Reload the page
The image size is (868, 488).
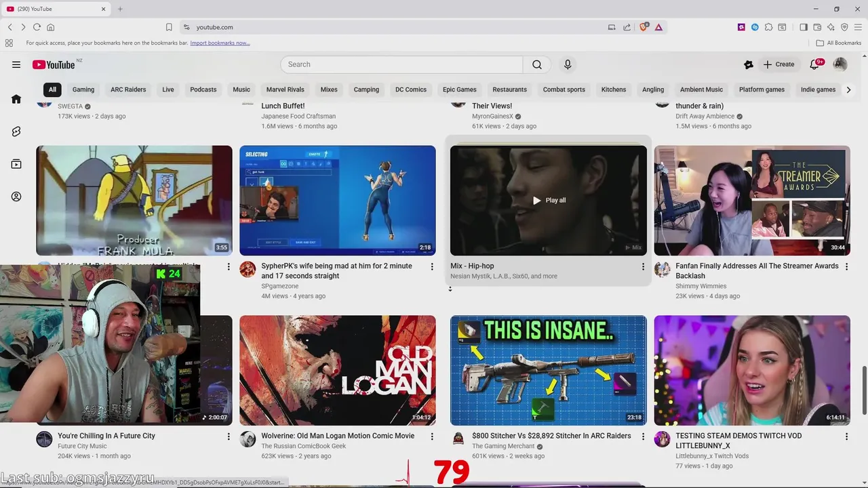pyautogui.click(x=37, y=27)
